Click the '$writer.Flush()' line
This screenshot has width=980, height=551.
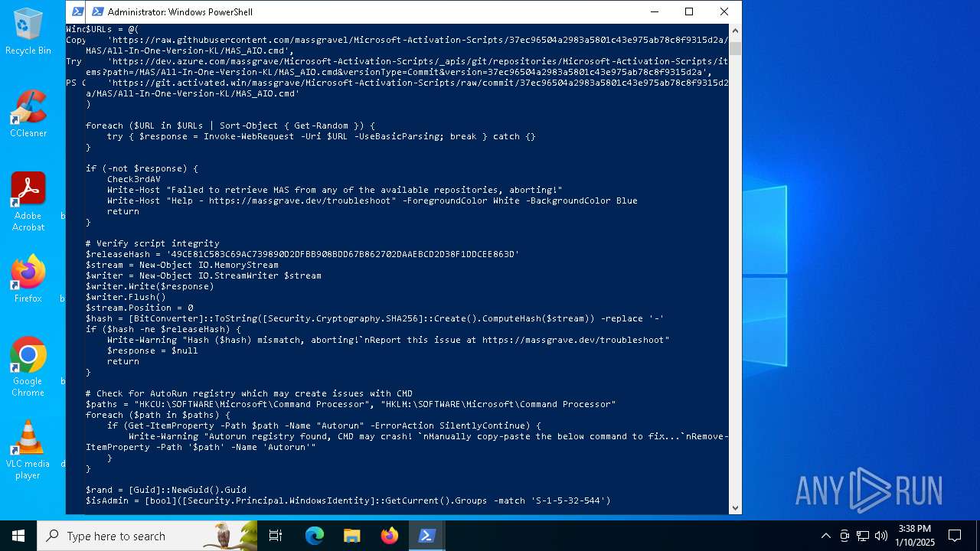126,297
